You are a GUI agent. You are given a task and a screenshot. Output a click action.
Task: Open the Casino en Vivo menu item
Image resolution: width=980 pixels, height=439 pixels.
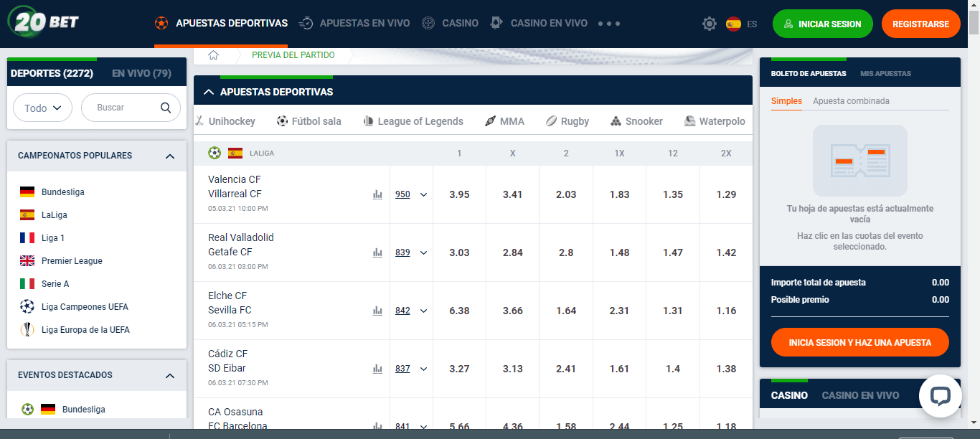tap(539, 23)
